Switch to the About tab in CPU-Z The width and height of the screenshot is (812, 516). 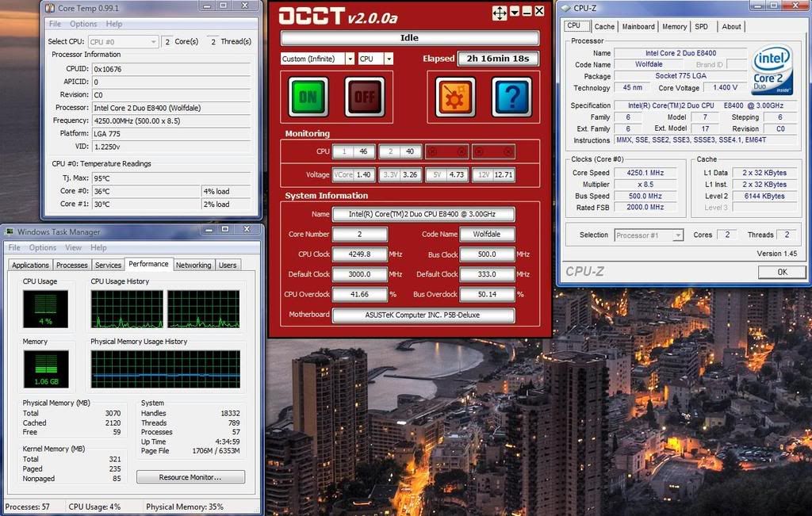coord(731,27)
